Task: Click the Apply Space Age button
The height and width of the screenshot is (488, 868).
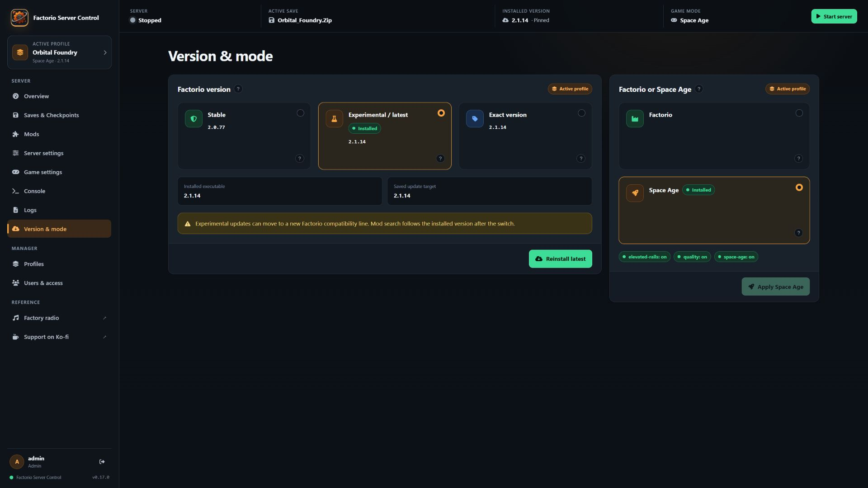Action: pos(776,287)
